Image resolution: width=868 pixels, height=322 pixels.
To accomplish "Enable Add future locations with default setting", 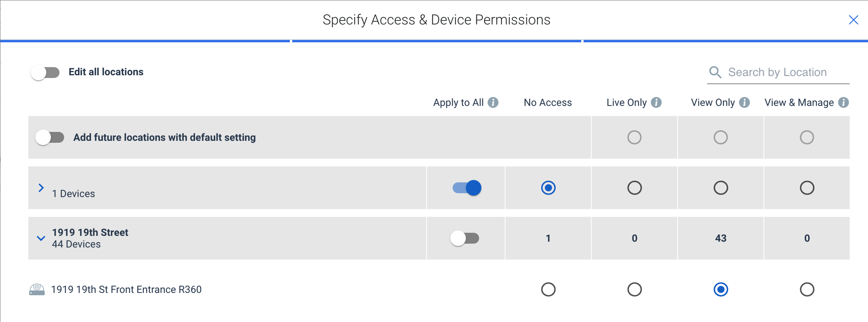I will (x=50, y=137).
